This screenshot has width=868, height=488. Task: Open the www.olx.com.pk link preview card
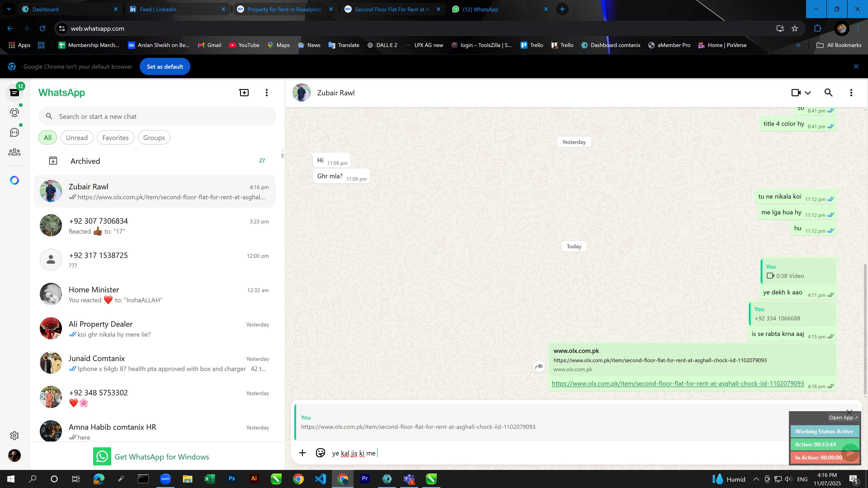[x=692, y=360]
